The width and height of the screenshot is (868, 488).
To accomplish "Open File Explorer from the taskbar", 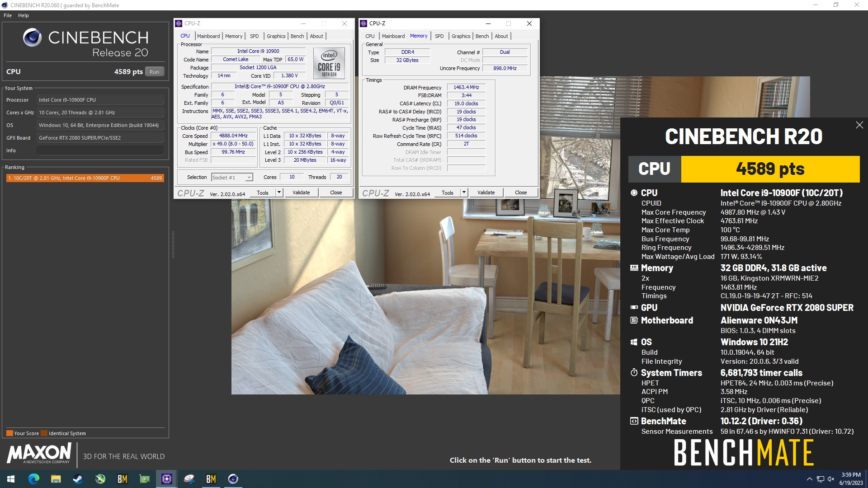I will click(x=56, y=479).
